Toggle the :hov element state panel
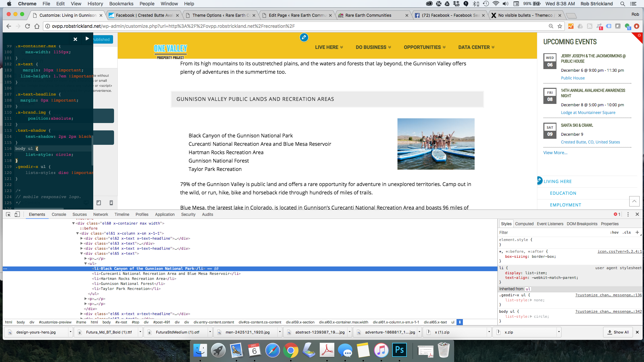This screenshot has height=362, width=644. click(x=614, y=232)
